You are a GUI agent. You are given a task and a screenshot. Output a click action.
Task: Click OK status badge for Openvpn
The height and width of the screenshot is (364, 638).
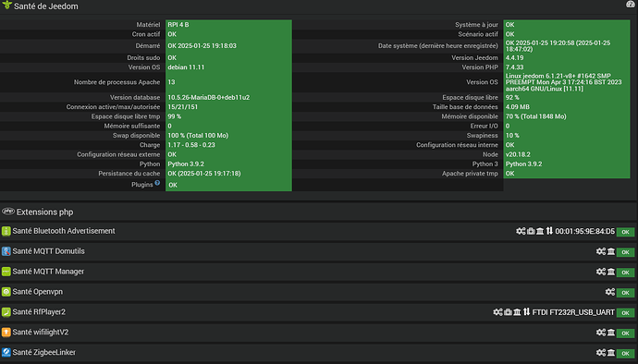point(625,293)
